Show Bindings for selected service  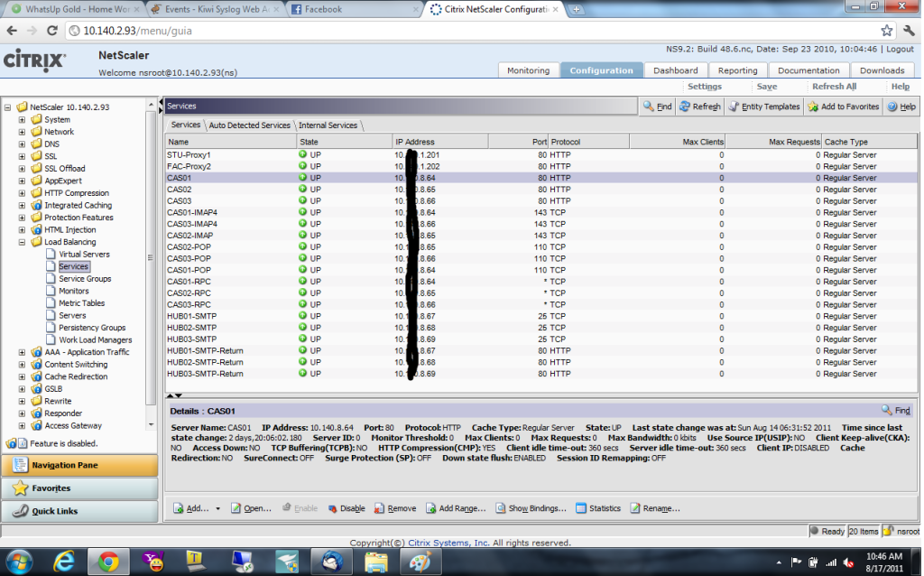tap(531, 508)
